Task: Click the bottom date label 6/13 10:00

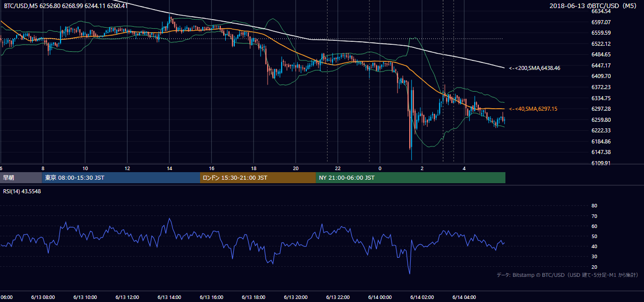Action: tap(85, 297)
